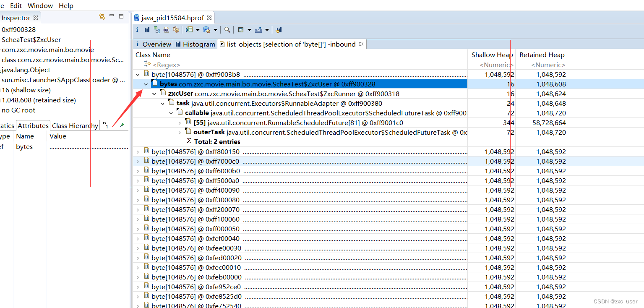Click 'java.lang.Object' in Inspector
This screenshot has height=308, width=644.
tap(26, 70)
